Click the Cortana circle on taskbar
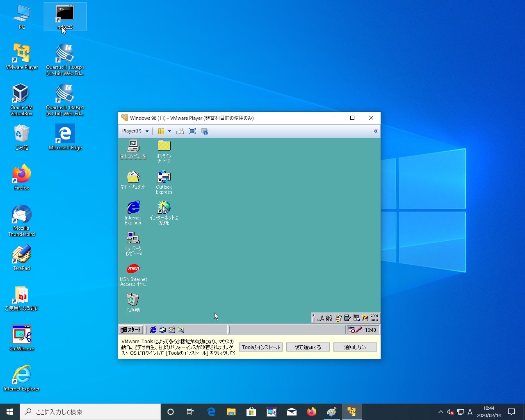Screen dimensions: 525x420 (171, 412)
